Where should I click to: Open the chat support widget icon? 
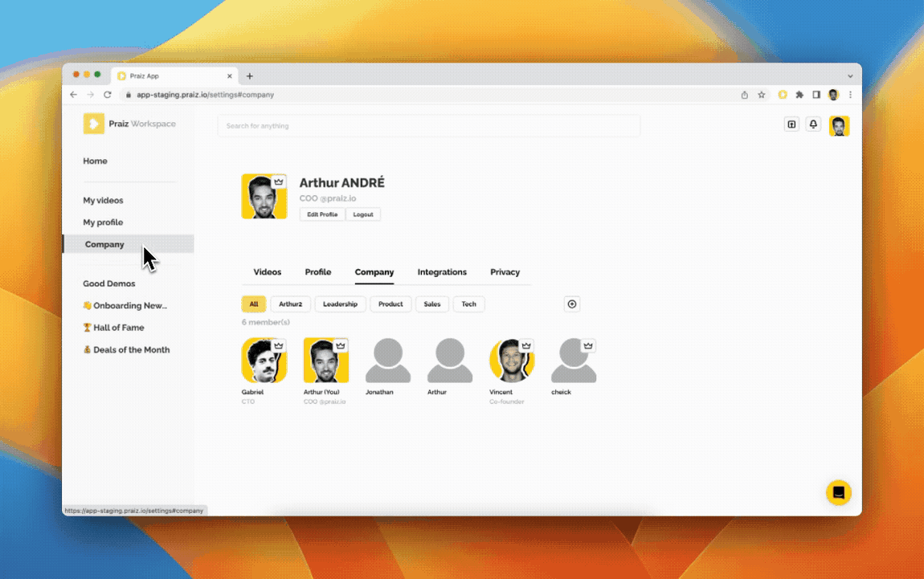click(838, 493)
